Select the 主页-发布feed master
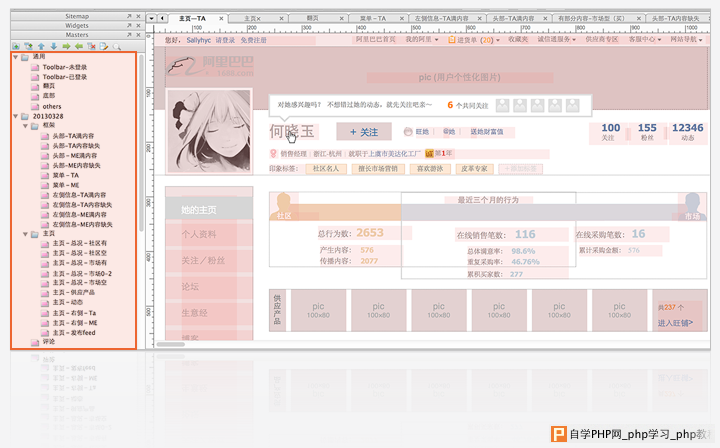Viewport: 720px width, 448px height. click(x=73, y=332)
